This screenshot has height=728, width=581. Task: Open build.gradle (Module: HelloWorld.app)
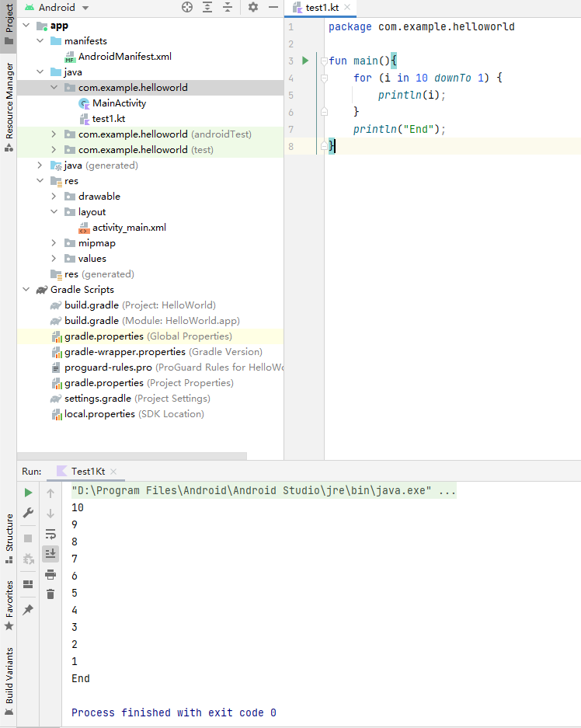[x=145, y=321]
